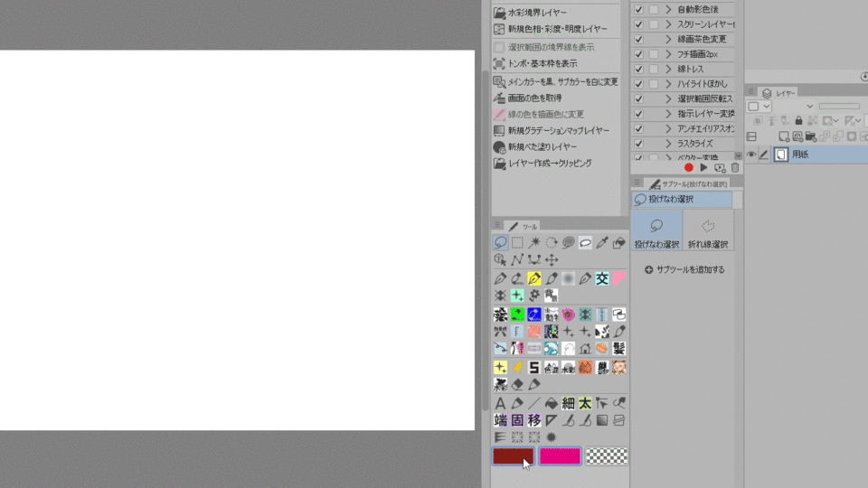868x488 pixels.
Task: Select the rectangle marquee tool
Action: [517, 242]
